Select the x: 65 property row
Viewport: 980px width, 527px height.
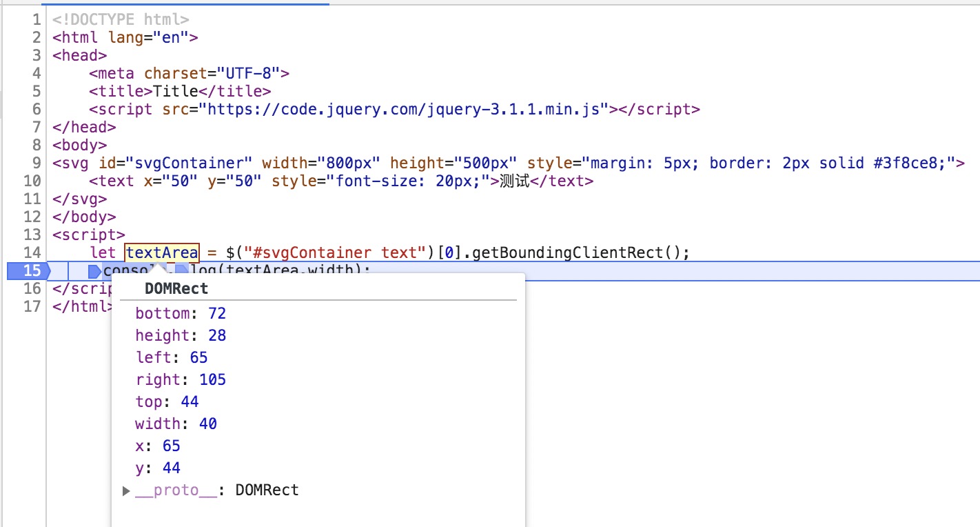[x=158, y=446]
